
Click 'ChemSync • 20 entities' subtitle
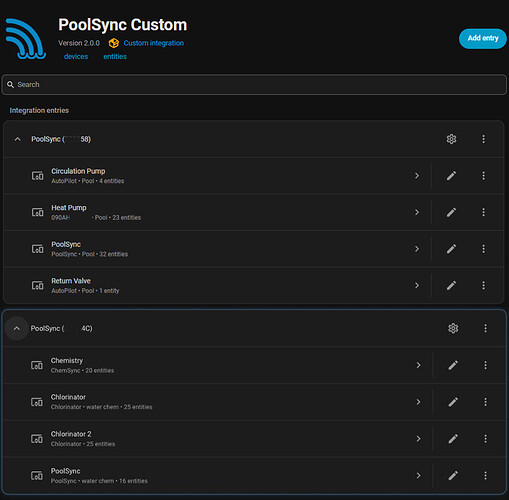(x=82, y=371)
